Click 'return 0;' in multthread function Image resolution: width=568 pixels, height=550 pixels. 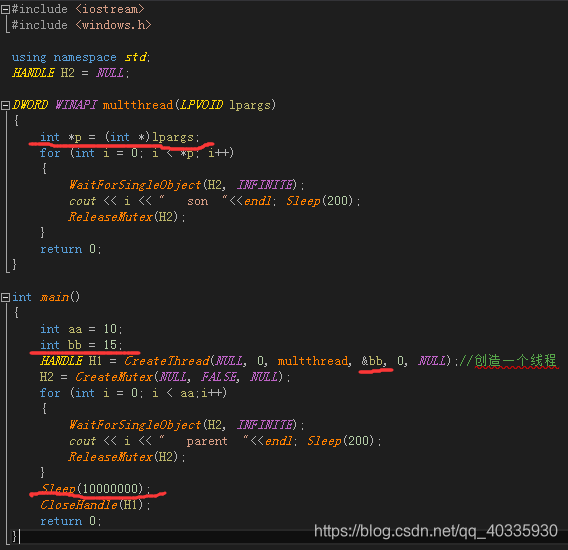coord(71,249)
